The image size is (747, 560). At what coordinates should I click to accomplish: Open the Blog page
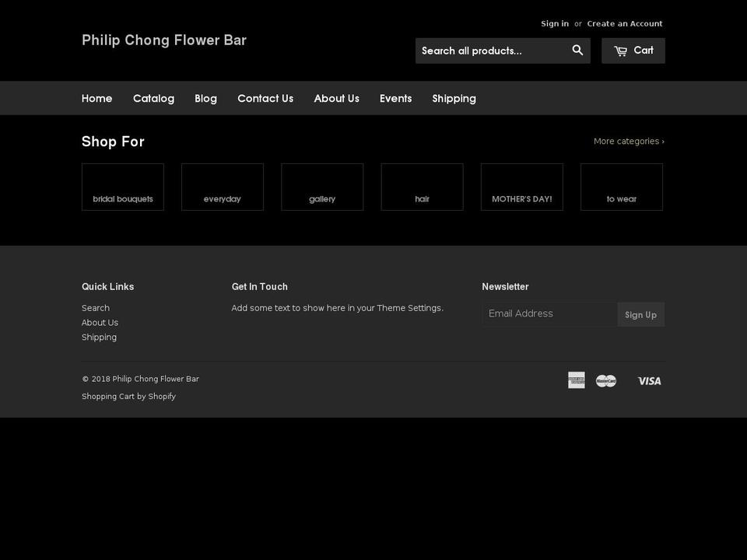coord(205,99)
